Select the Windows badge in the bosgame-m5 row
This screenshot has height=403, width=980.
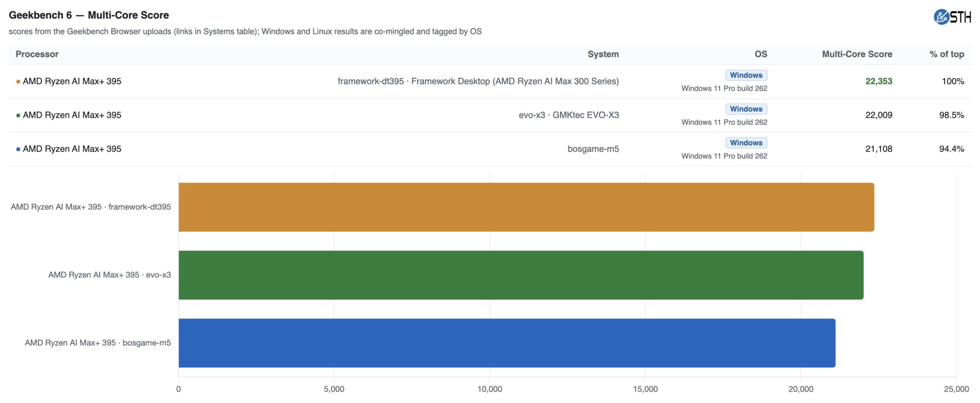(x=746, y=143)
